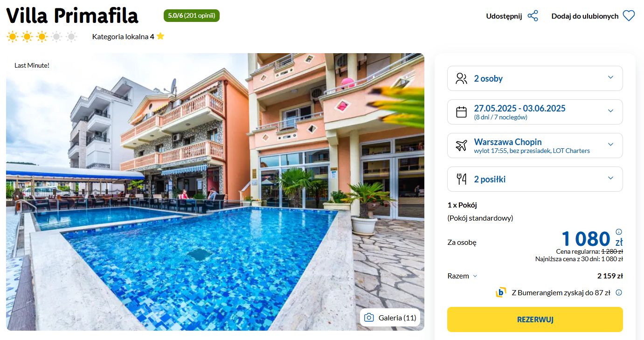Click the yellow REZERWUJ button
Viewport: 644px width, 340px height.
click(535, 319)
